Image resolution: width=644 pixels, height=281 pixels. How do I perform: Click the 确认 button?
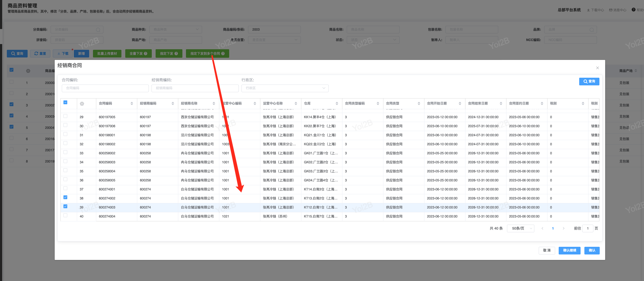point(592,250)
